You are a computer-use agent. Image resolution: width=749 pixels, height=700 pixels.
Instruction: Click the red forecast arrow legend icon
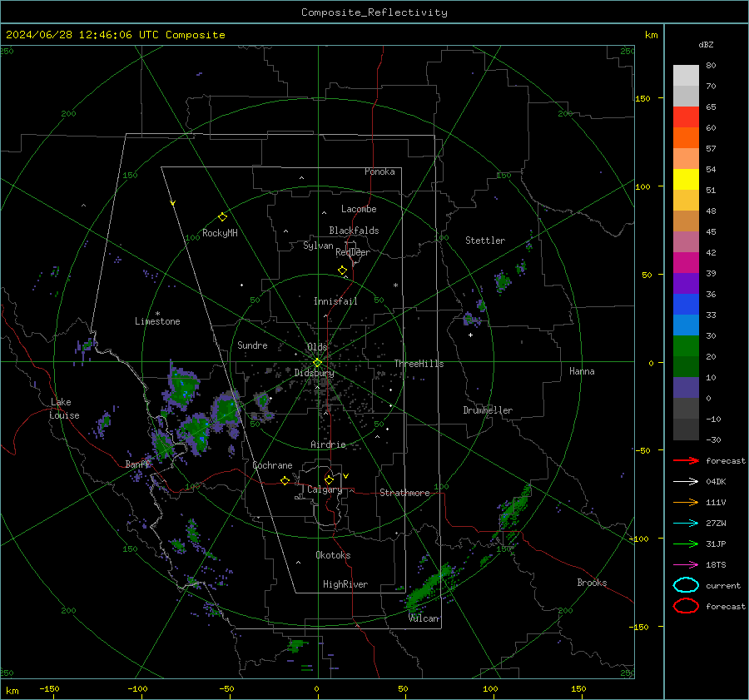pyautogui.click(x=686, y=460)
